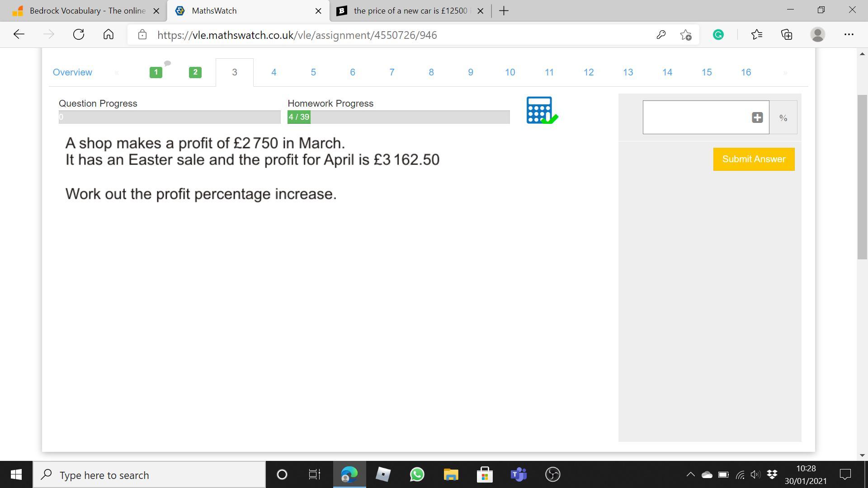This screenshot has height=488, width=868.
Task: Click the Homework Progress bar
Action: [398, 117]
